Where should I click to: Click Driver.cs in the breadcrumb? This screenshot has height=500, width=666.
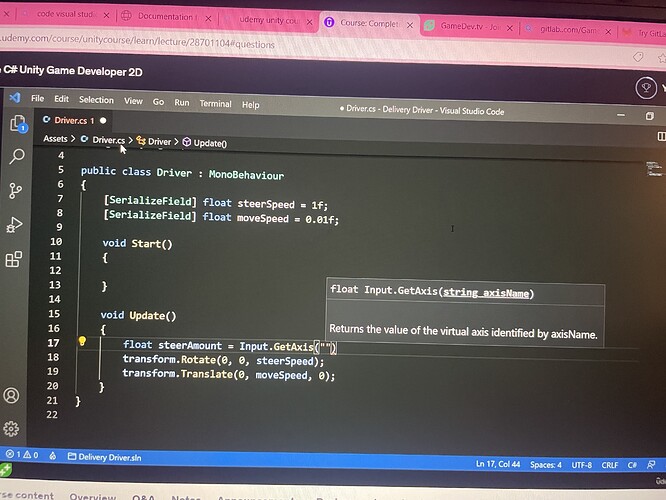108,140
